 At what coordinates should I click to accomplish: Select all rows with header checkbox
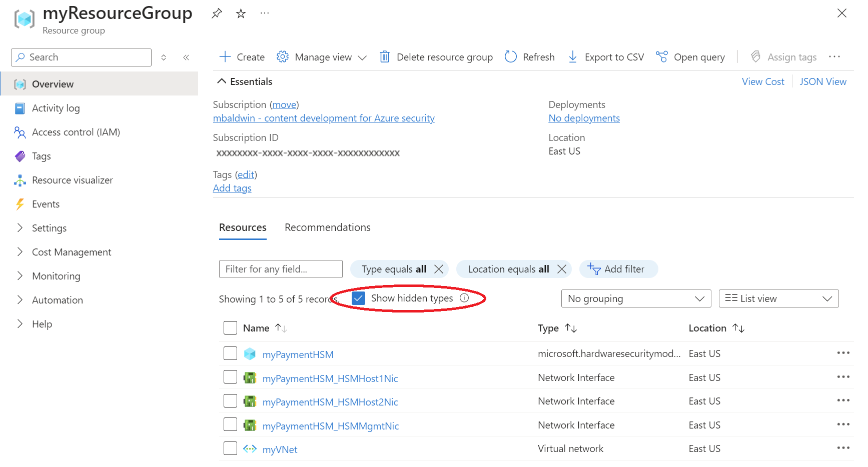point(230,328)
